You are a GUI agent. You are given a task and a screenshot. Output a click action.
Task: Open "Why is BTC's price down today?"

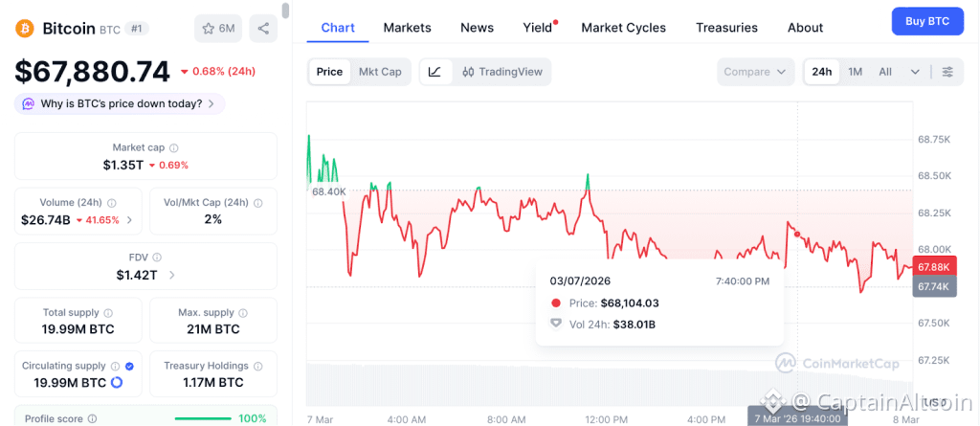[121, 103]
